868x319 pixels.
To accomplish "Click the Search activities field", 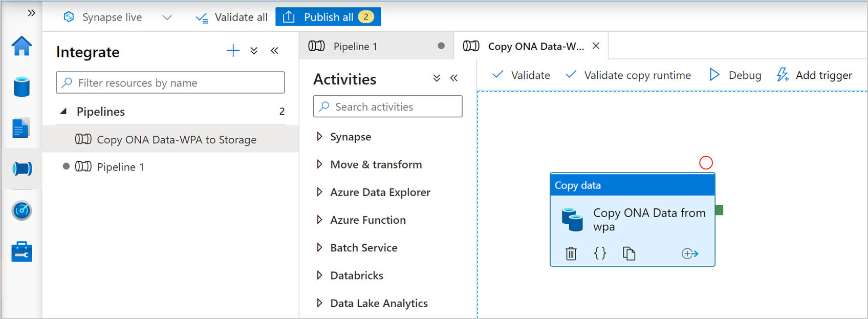I will (x=387, y=107).
